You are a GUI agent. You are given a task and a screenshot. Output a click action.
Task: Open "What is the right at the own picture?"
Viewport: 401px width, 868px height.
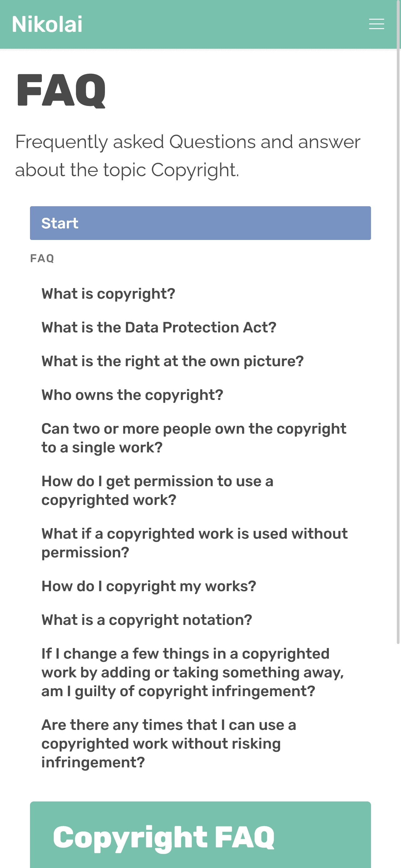click(x=172, y=361)
